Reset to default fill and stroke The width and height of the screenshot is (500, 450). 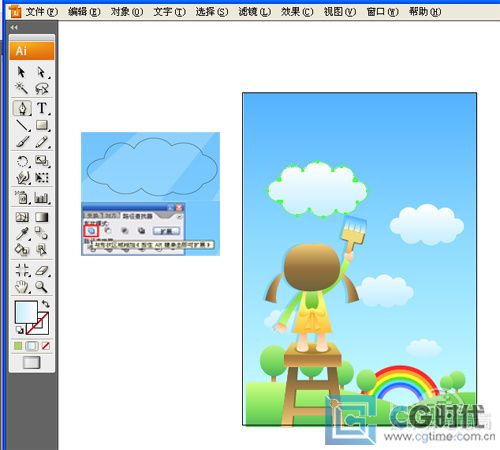tap(20, 330)
